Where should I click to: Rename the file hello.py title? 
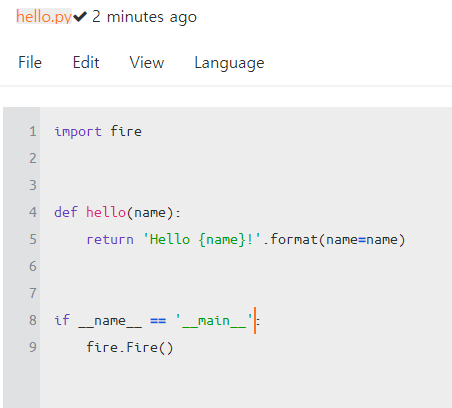pyautogui.click(x=44, y=16)
